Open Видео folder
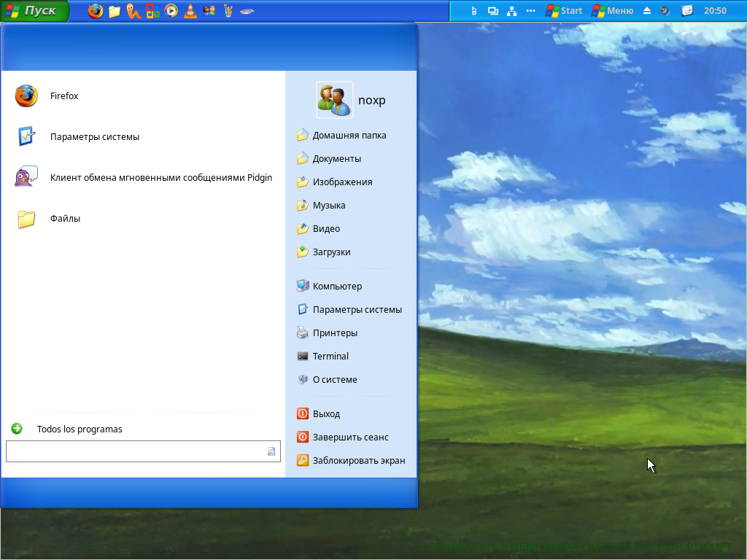Viewport: 747px width, 560px height. click(351, 229)
